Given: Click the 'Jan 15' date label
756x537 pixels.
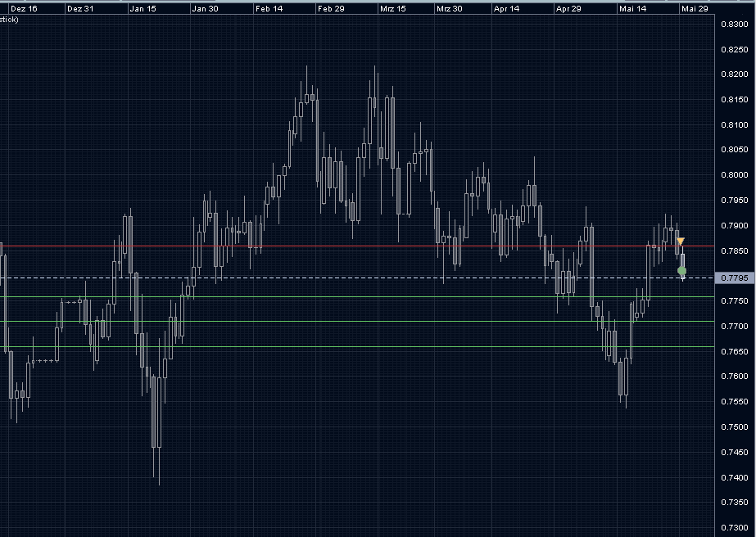Looking at the screenshot, I should 143,9.
